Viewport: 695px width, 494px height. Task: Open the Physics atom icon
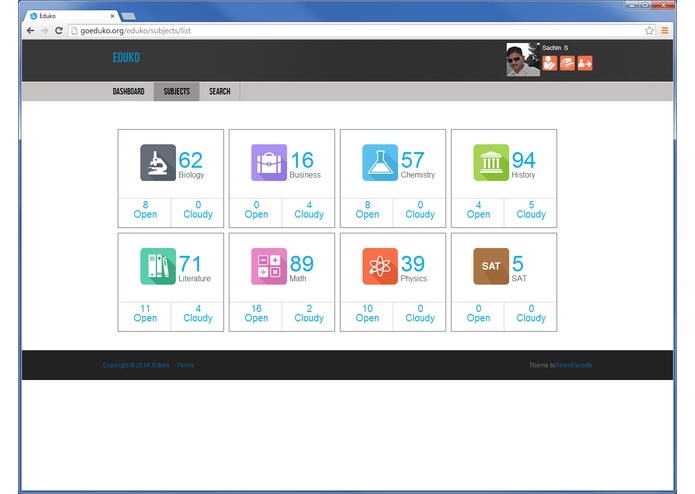click(380, 266)
